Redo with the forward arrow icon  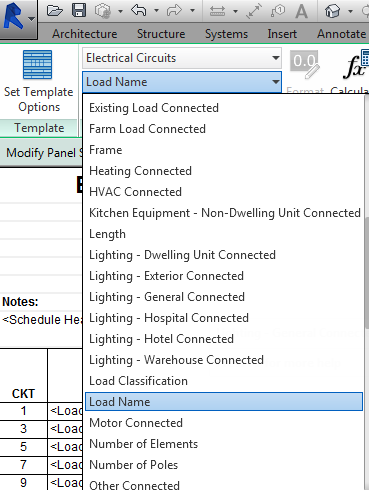(174, 11)
